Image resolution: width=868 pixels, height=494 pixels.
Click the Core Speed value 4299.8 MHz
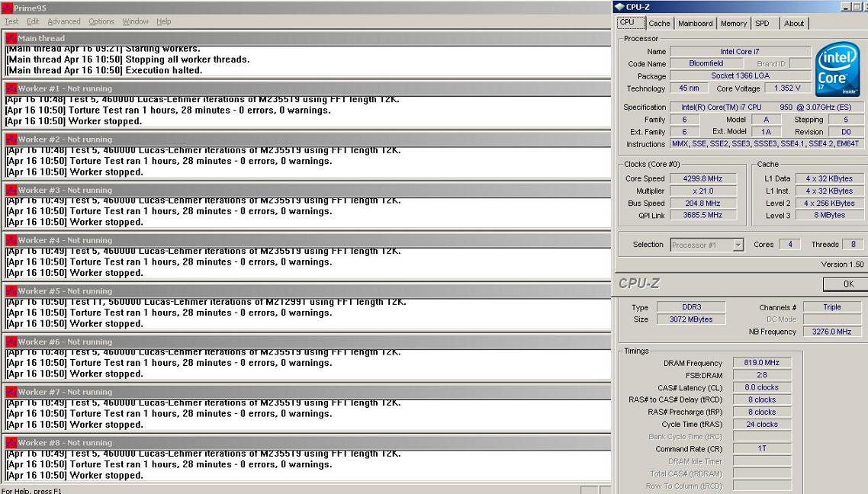pyautogui.click(x=702, y=178)
